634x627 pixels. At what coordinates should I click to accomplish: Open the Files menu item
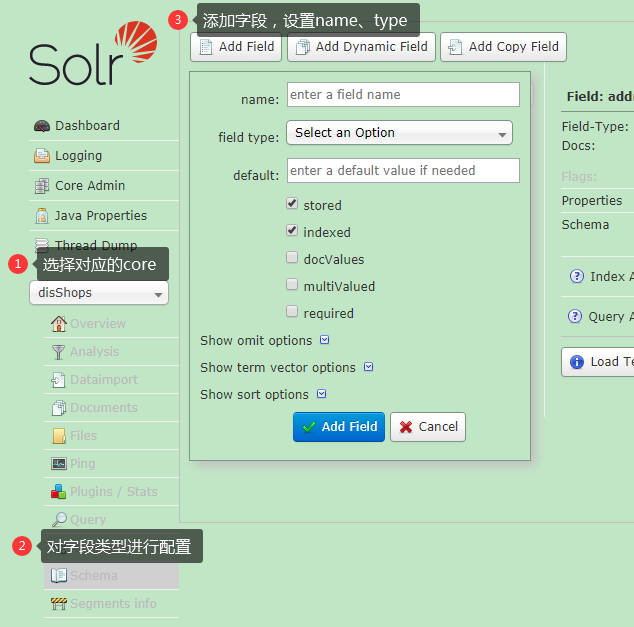[111, 435]
